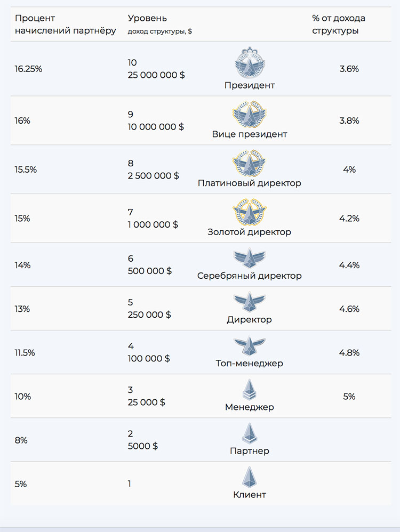This screenshot has width=400, height=532.
Task: Click the 5000 $ income threshold
Action: point(142,446)
